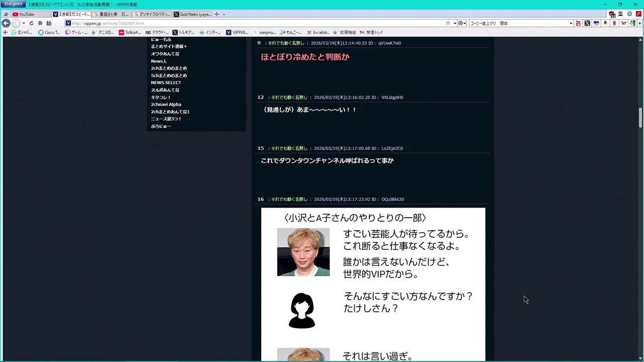Open the tab list dropdown arrow
Image resolution: width=644 pixels, height=362 pixels.
coord(224,14)
